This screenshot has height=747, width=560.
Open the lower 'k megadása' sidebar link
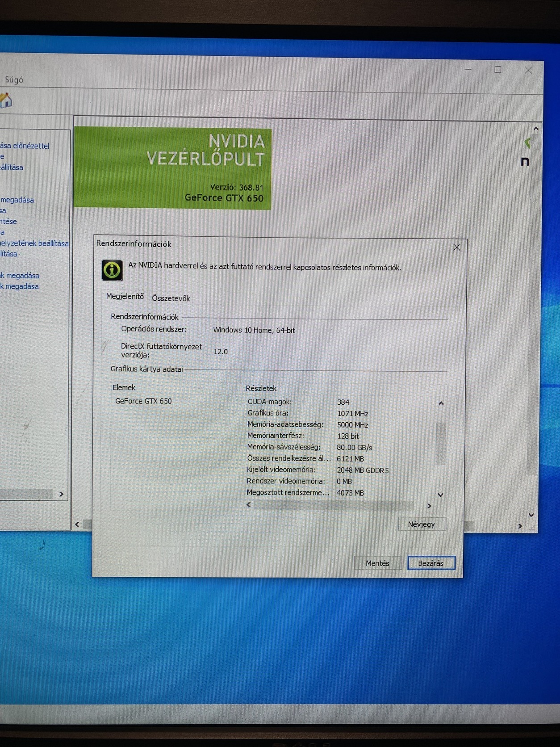tap(19, 286)
